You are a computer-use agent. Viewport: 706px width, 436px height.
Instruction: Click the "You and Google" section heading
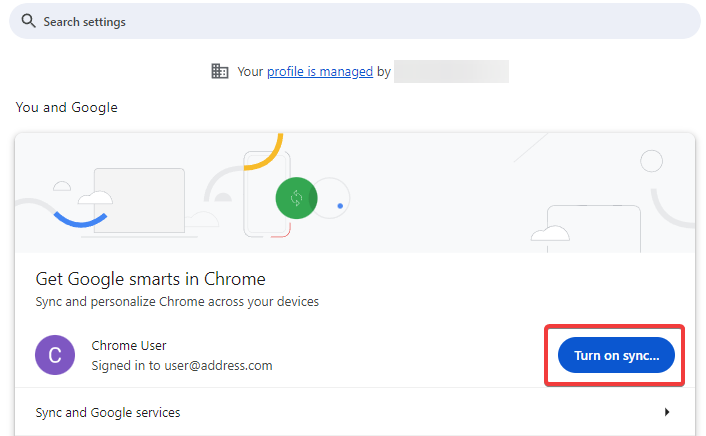(66, 107)
